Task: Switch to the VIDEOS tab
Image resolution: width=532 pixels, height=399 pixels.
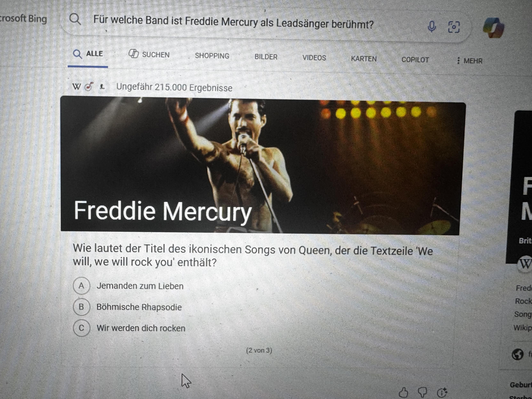Action: pyautogui.click(x=314, y=58)
